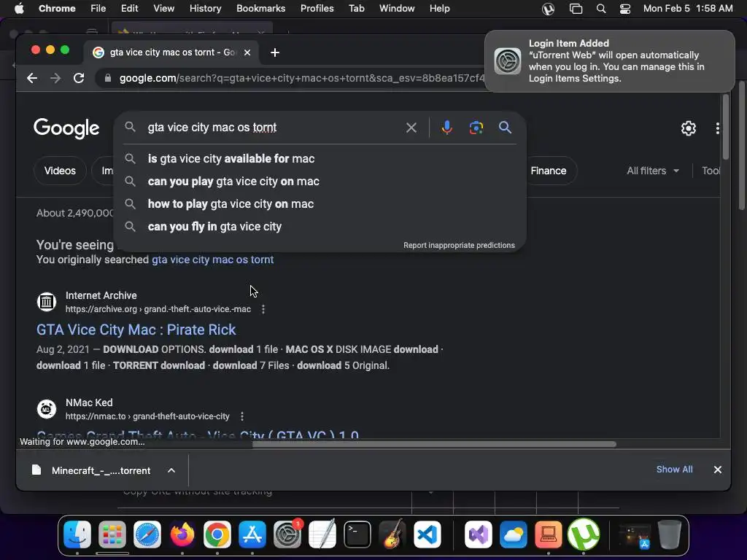Open App Store from the Dock
The image size is (747, 560).
pos(252,534)
